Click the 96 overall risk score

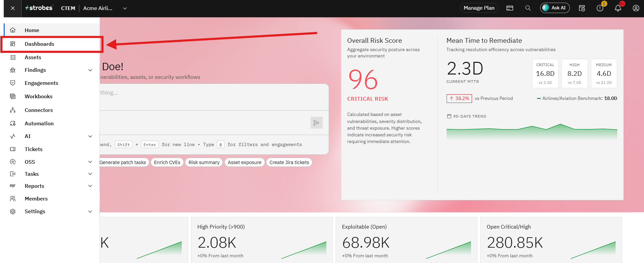(x=363, y=80)
